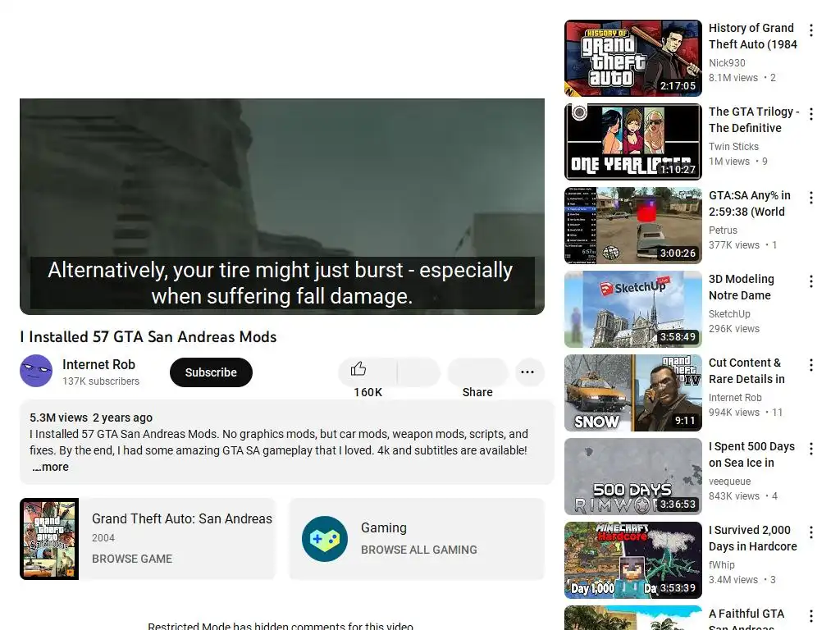This screenshot has height=630, width=840.
Task: Click the video title I Installed 57 GTA San Andreas Mods
Action: (x=148, y=336)
